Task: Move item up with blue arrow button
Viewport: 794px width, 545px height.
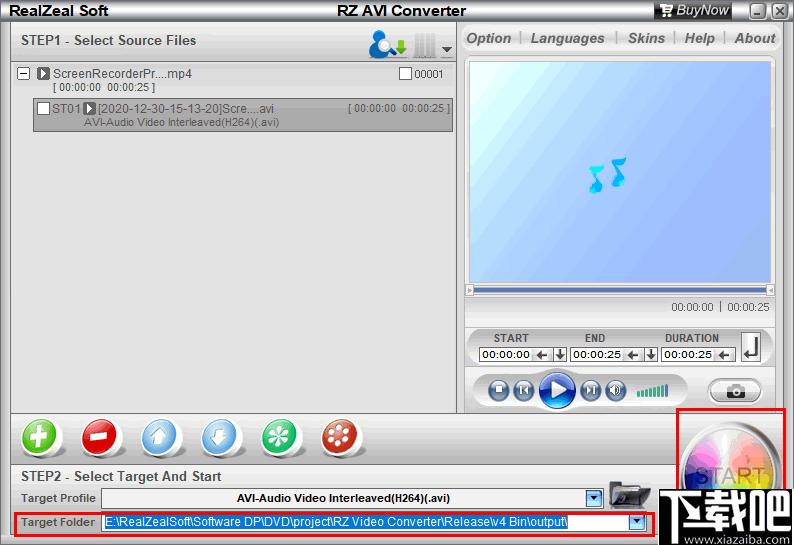Action: pos(159,436)
